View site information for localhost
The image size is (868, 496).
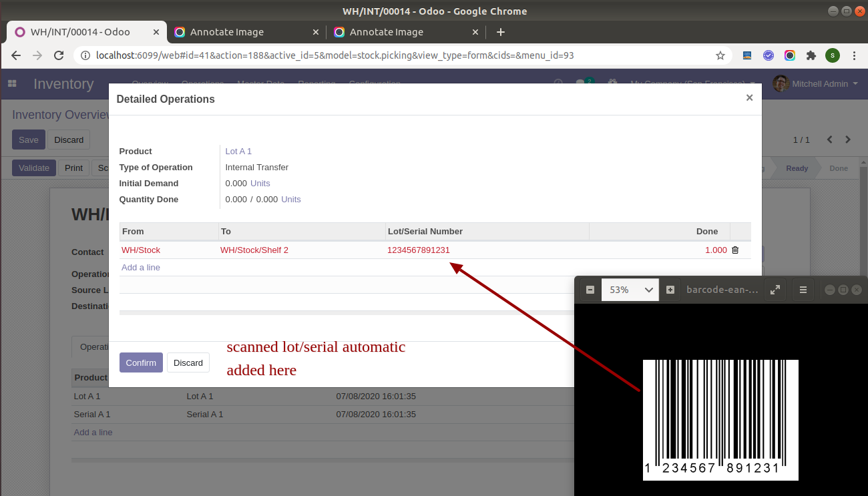pos(85,55)
